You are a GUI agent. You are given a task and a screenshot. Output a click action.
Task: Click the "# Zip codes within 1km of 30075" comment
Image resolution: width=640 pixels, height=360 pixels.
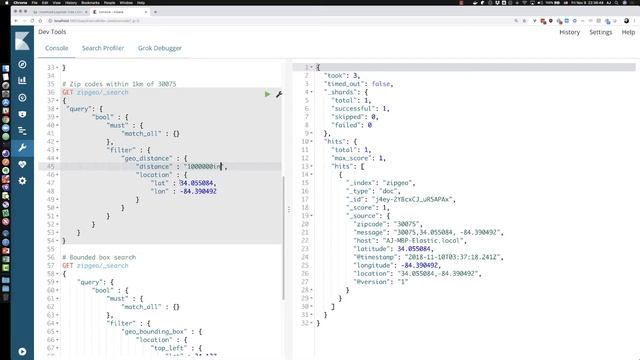click(x=119, y=84)
